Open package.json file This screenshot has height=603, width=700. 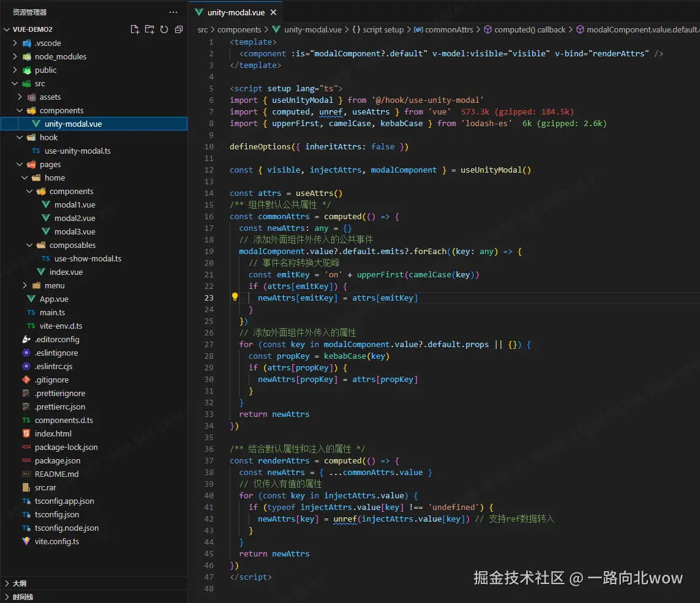pos(94,460)
